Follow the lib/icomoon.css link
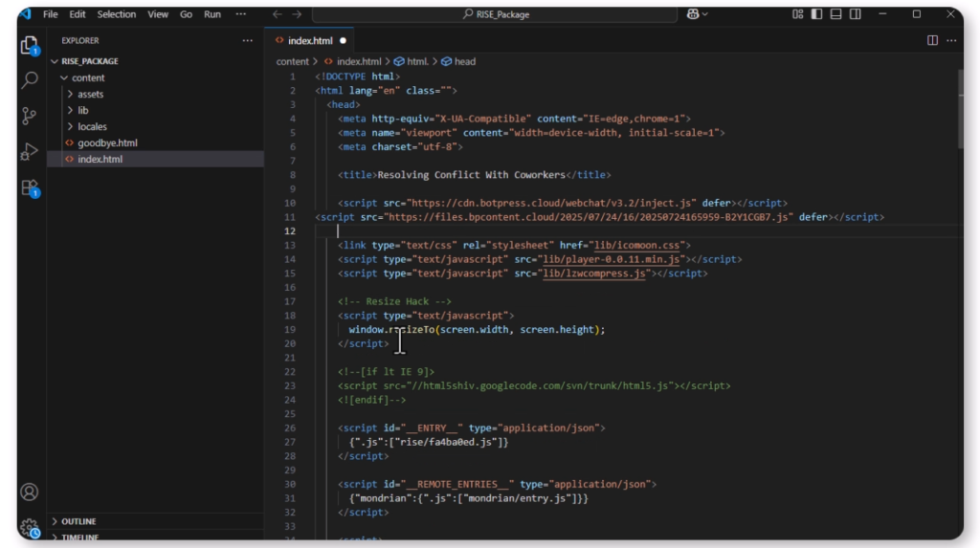The height and width of the screenshot is (548, 980). [x=636, y=245]
